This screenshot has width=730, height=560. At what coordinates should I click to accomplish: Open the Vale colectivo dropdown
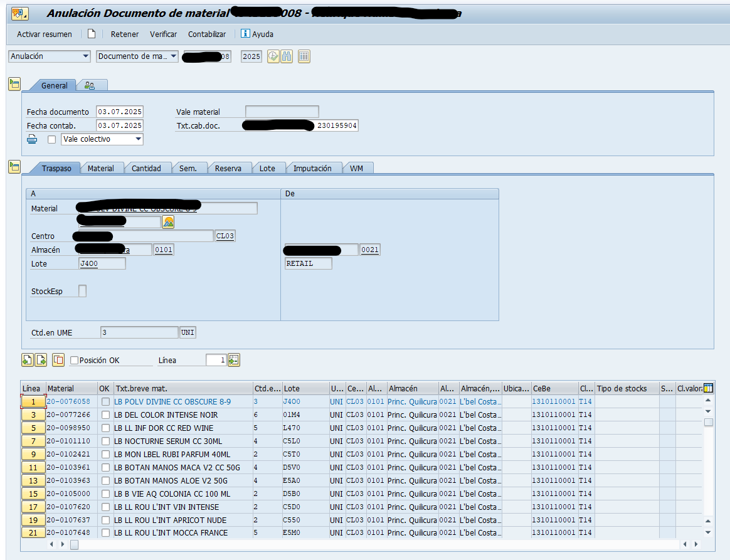[x=139, y=139]
